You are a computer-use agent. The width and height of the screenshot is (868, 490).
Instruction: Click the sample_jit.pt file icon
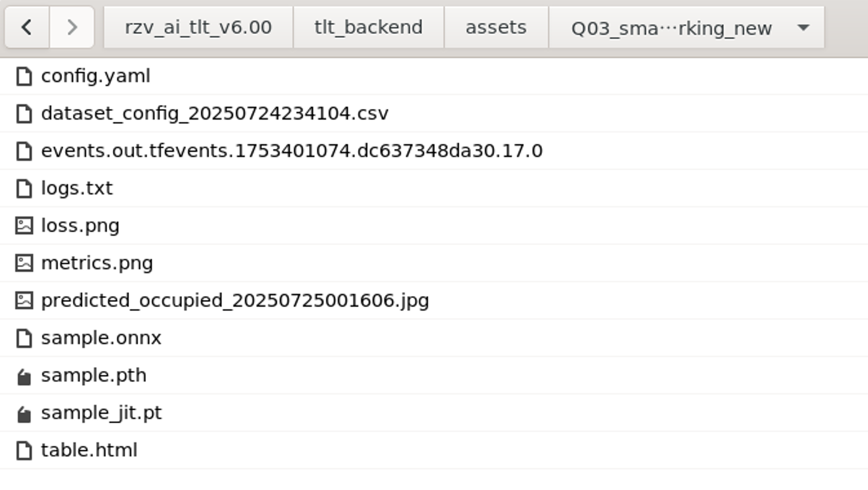point(24,415)
